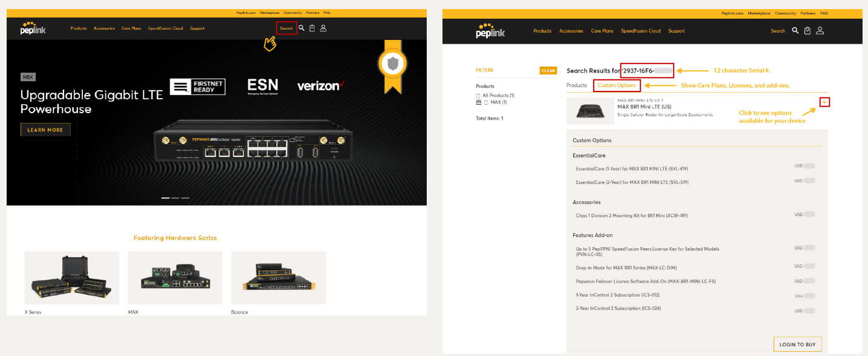Click the Search label in right screenshot

coord(778,31)
